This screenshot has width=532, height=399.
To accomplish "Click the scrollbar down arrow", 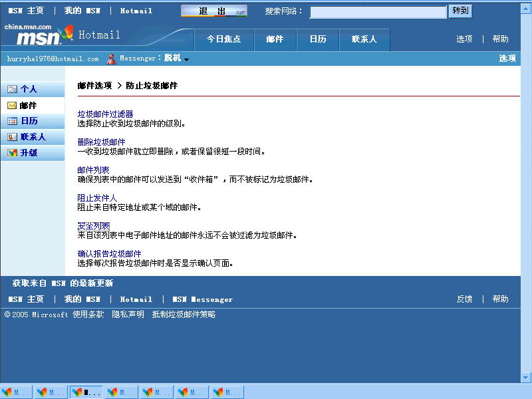I will 526,377.
